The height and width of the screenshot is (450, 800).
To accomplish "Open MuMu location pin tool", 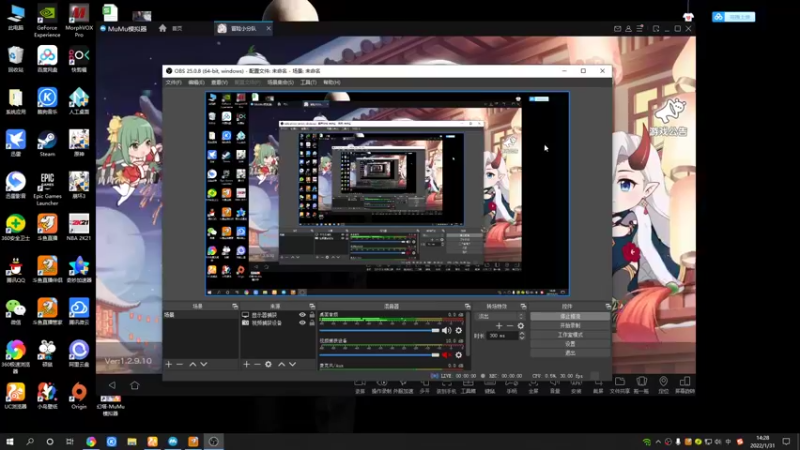I will coord(663,385).
